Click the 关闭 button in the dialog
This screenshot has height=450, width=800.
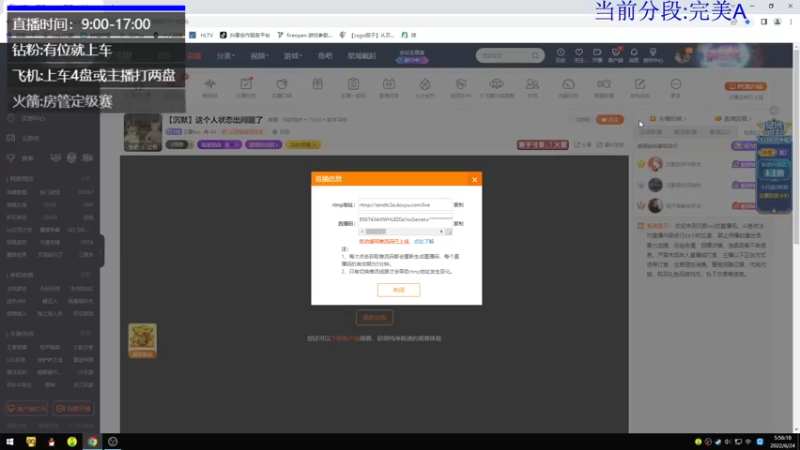tap(398, 290)
